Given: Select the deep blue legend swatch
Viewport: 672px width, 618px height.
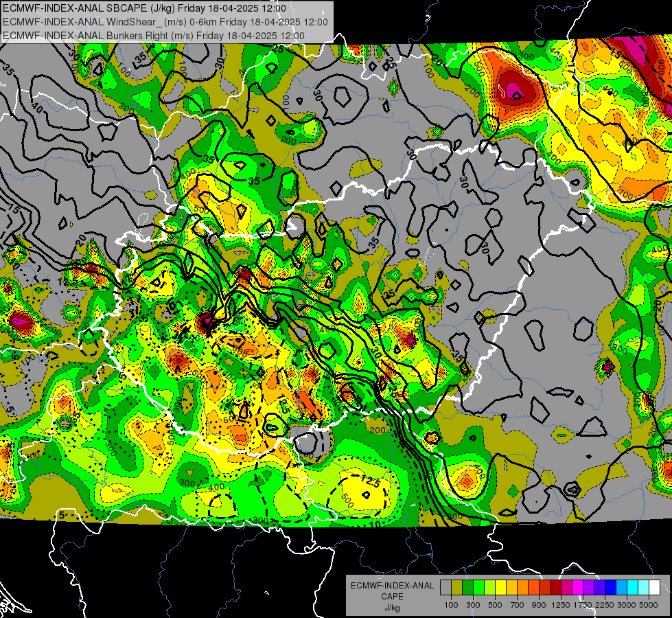Looking at the screenshot, I should [611, 587].
